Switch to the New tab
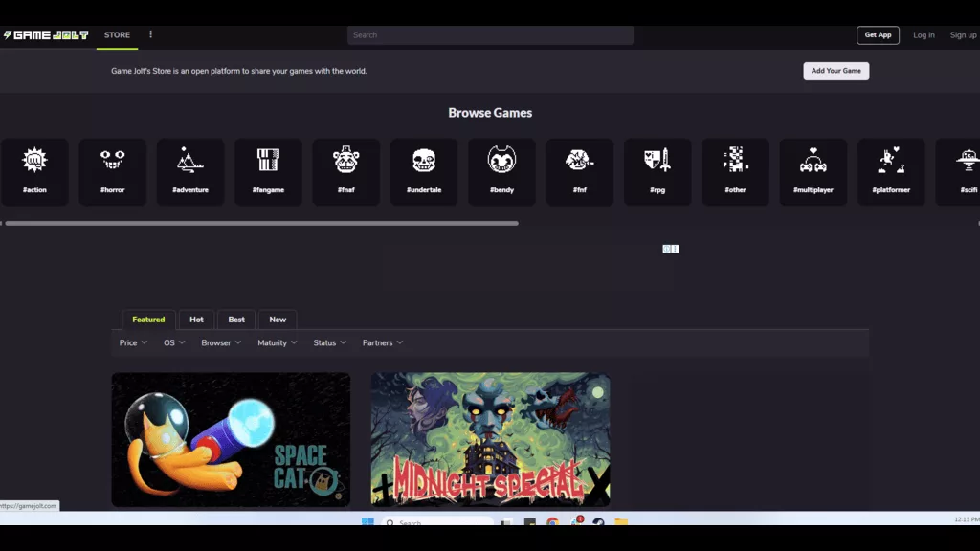Screen dimensions: 980x551 point(278,320)
